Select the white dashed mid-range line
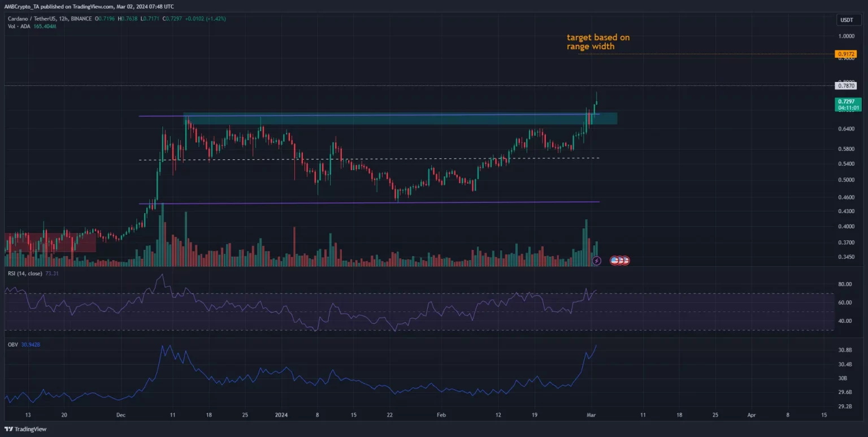868x437 pixels. coord(367,159)
